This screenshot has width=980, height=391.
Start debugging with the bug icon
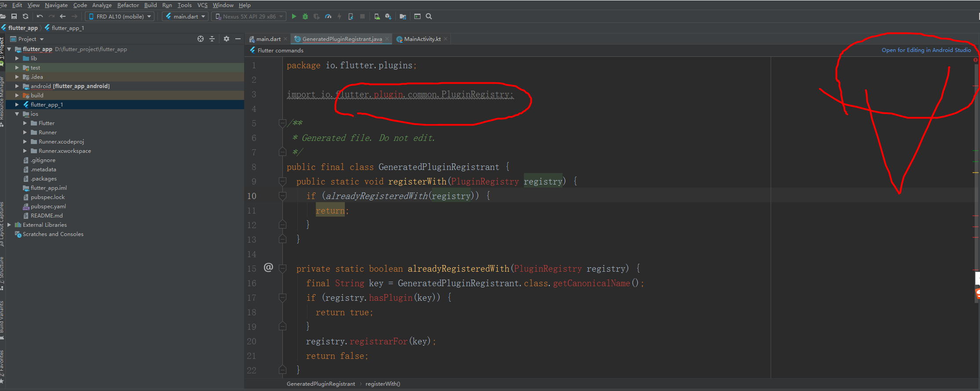coord(305,16)
